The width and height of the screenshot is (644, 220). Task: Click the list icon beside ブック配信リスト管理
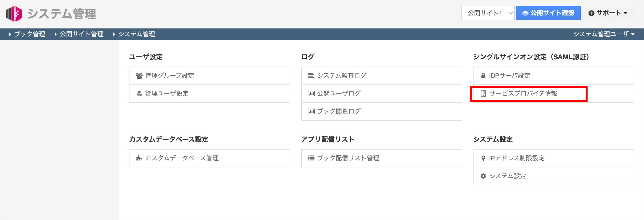(311, 158)
